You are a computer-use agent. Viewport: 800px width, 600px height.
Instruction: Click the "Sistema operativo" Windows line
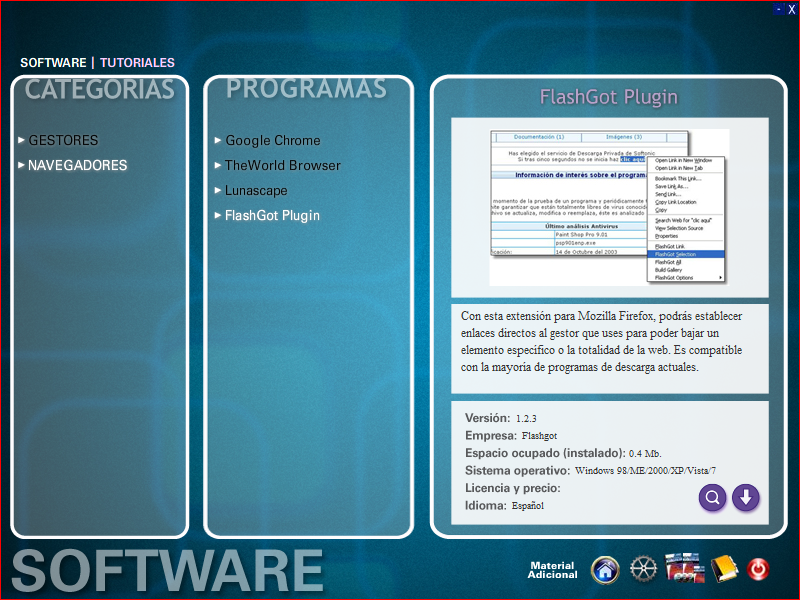[x=590, y=470]
